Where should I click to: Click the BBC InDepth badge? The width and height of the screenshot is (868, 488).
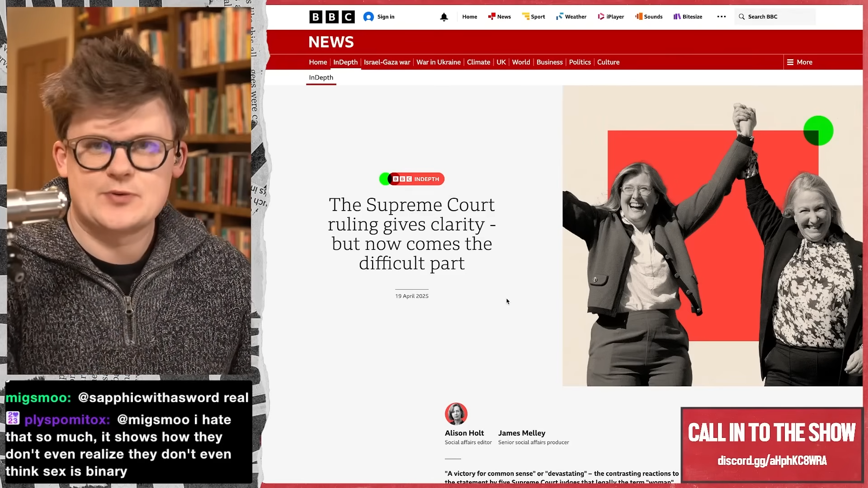coord(412,179)
